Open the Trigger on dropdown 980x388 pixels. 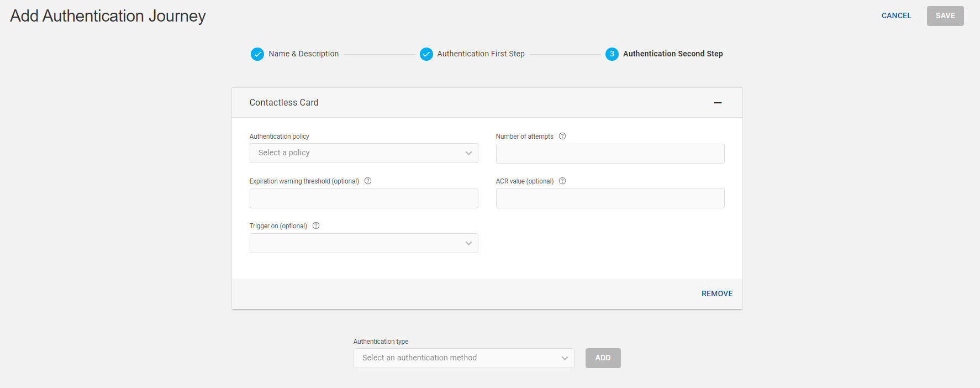point(363,243)
